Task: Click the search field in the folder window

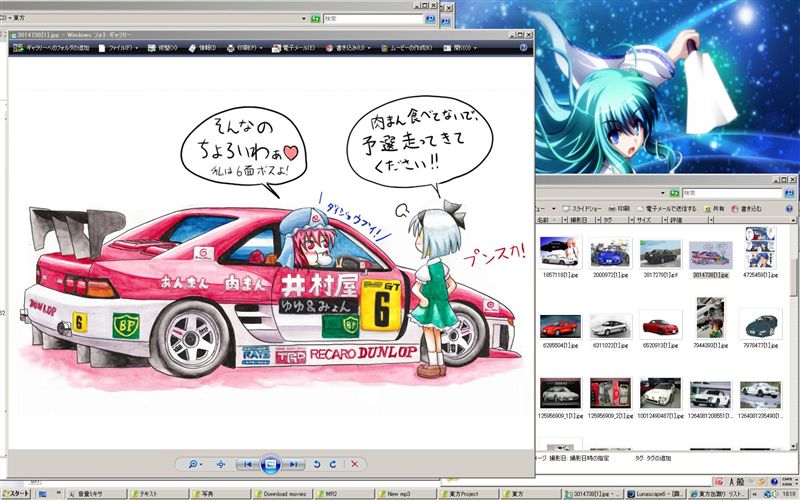Action: click(732, 193)
